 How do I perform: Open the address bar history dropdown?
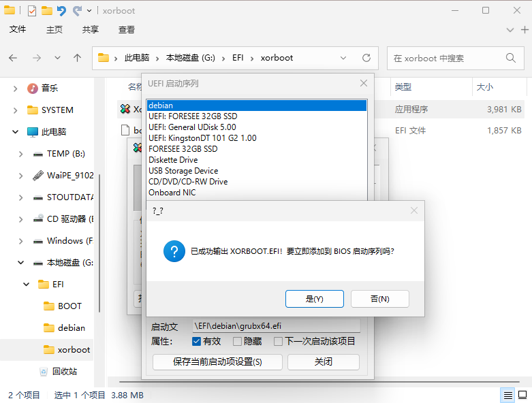[343, 58]
